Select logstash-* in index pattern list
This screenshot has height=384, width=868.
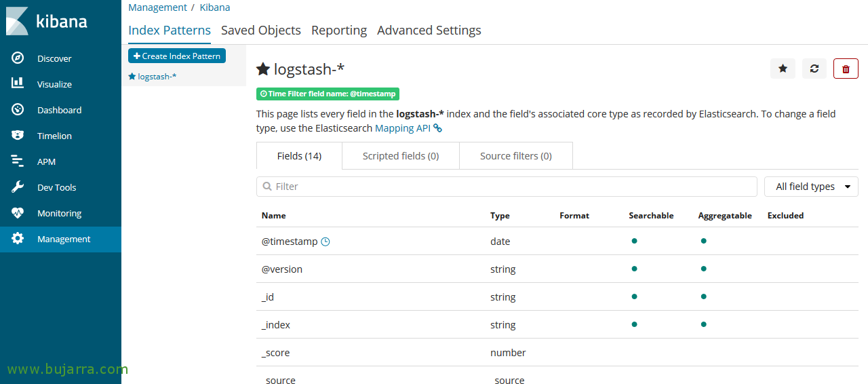coord(157,77)
